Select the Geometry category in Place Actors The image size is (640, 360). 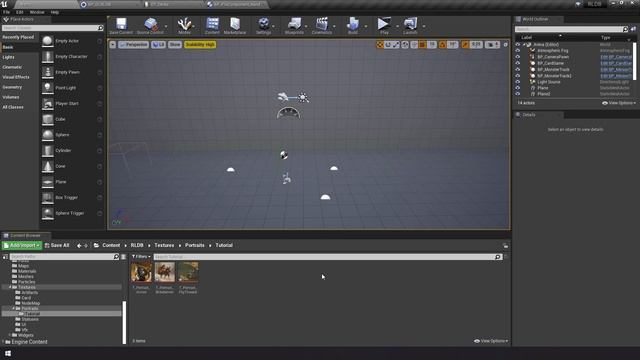12,87
